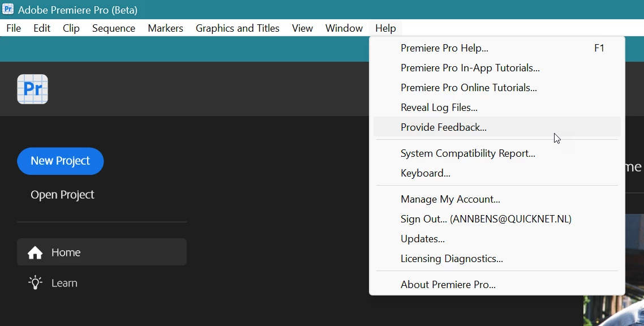Go to Learn in sidebar
Image resolution: width=644 pixels, height=326 pixels.
(102, 283)
